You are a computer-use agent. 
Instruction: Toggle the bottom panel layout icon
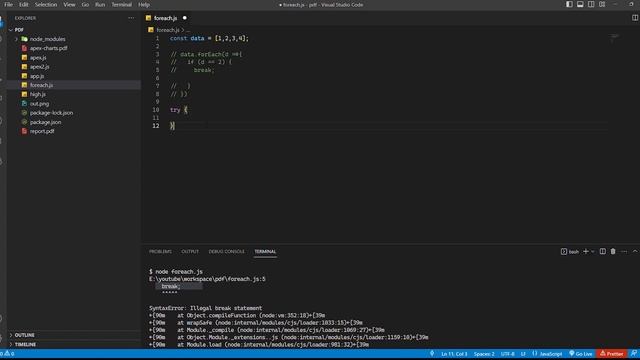580,4
